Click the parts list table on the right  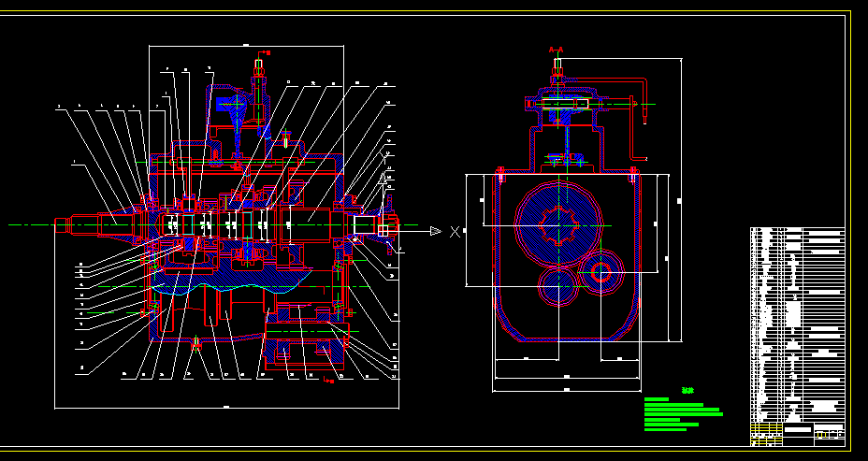click(x=797, y=323)
